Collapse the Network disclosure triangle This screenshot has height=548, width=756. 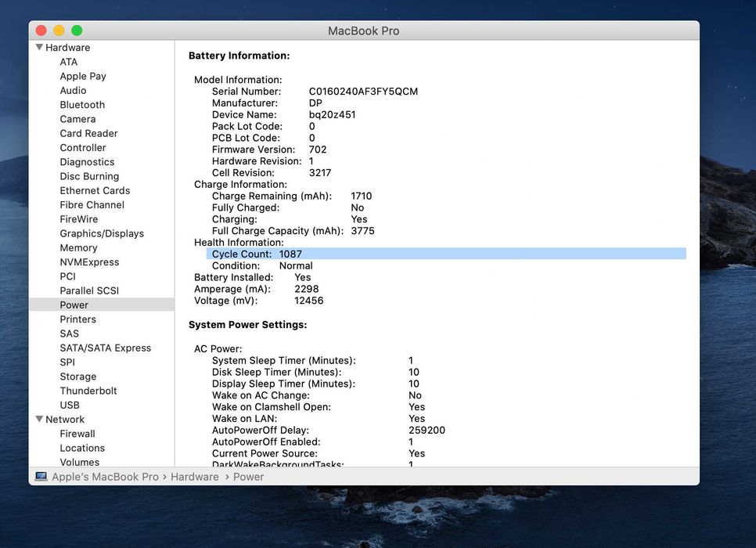40,419
